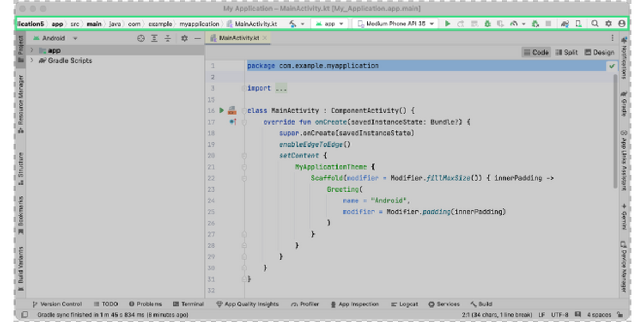
Task: Open the Structure side tab
Action: pyautogui.click(x=20, y=169)
